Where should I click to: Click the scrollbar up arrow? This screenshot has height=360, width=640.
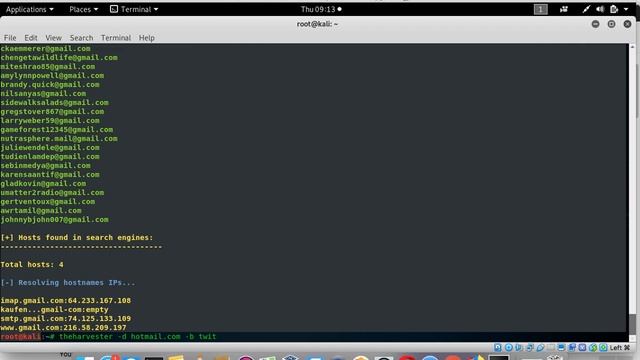(x=632, y=47)
